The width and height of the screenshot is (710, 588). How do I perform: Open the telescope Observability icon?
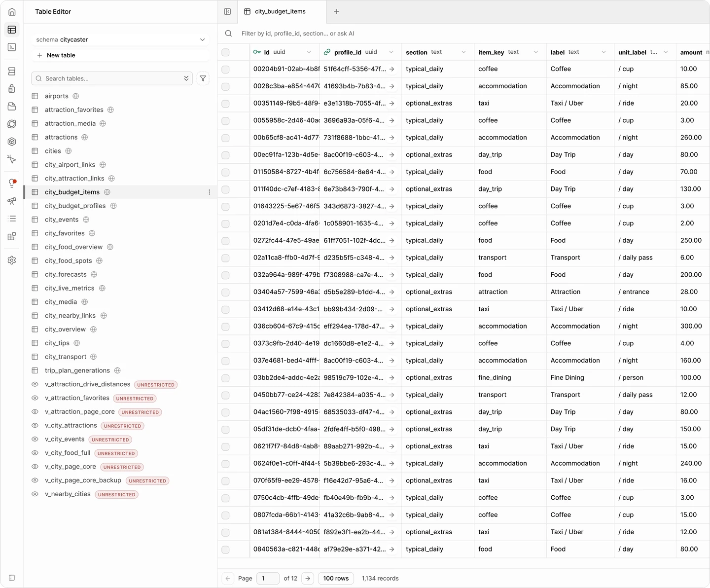click(x=12, y=201)
